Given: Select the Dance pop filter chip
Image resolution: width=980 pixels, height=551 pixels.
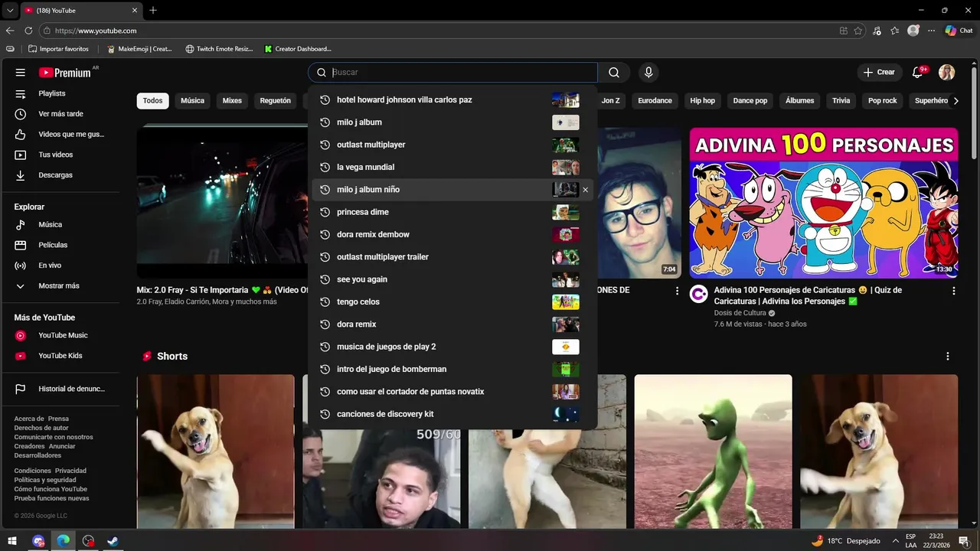Looking at the screenshot, I should pyautogui.click(x=750, y=101).
